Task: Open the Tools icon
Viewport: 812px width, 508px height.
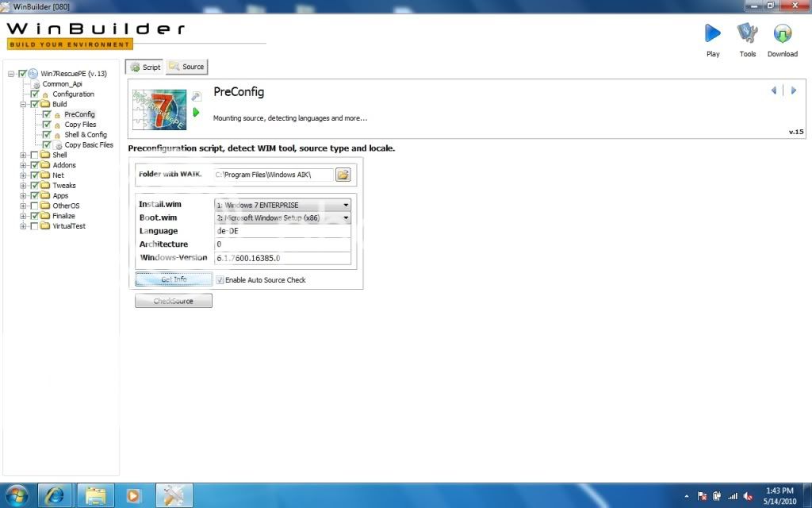Action: (747, 33)
